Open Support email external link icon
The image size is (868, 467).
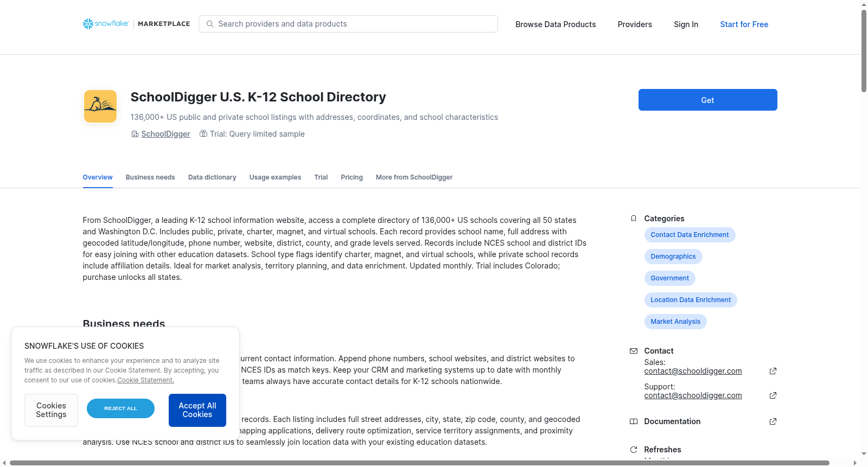point(773,395)
